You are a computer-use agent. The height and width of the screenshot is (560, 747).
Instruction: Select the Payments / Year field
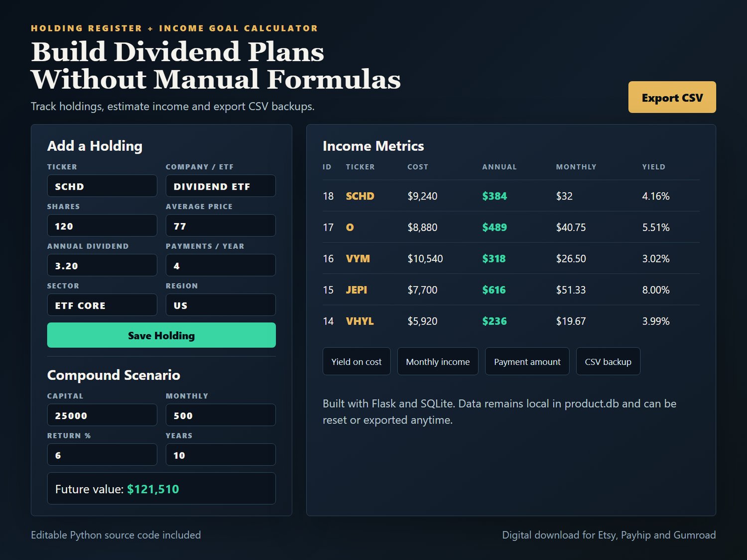(221, 265)
